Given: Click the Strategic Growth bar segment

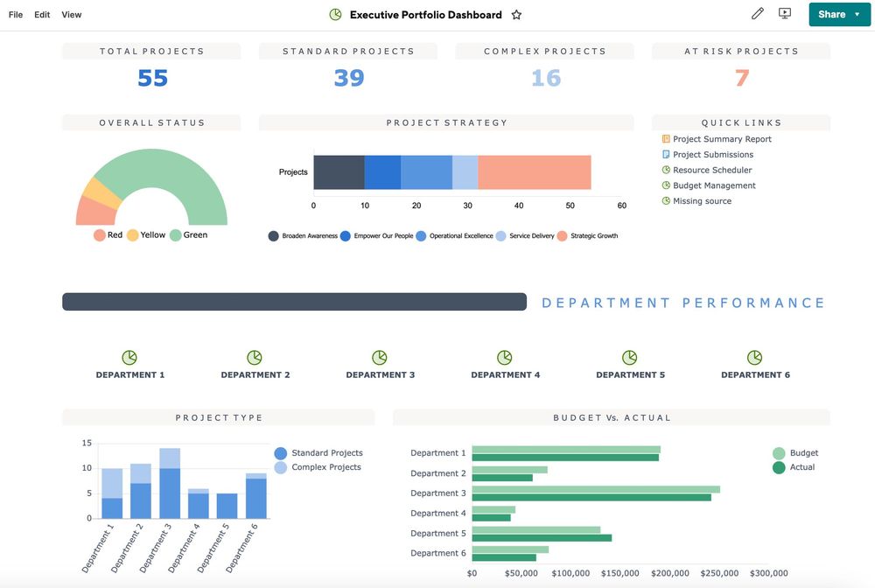Looking at the screenshot, I should click(535, 172).
